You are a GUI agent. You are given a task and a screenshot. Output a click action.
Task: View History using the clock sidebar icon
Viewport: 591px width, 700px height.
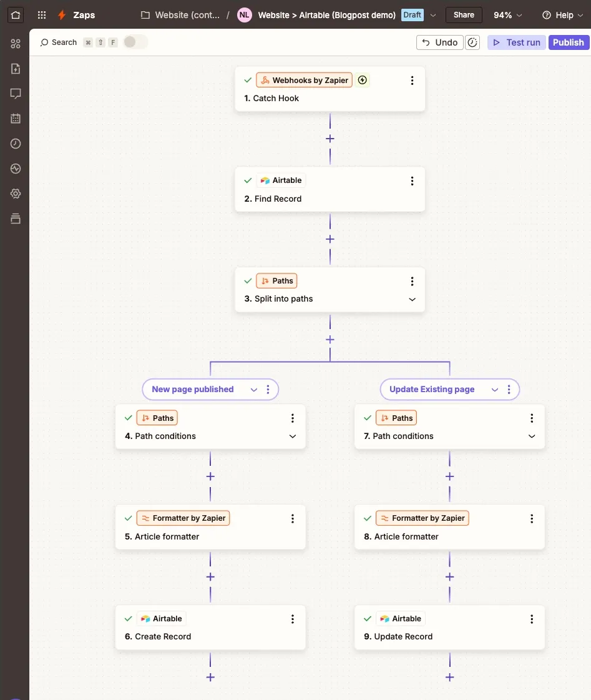click(x=16, y=144)
